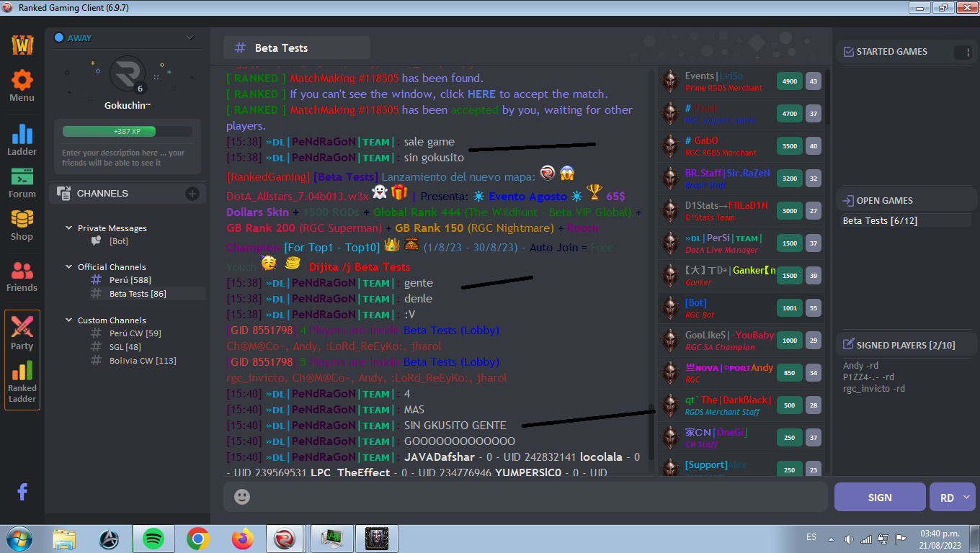This screenshot has width=980, height=553.
Task: Click the Dijita /j Beta Tests text
Action: click(x=359, y=267)
